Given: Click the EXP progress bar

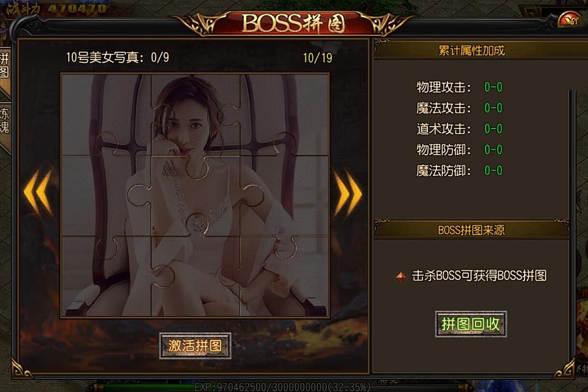Looking at the screenshot, I should click(282, 387).
